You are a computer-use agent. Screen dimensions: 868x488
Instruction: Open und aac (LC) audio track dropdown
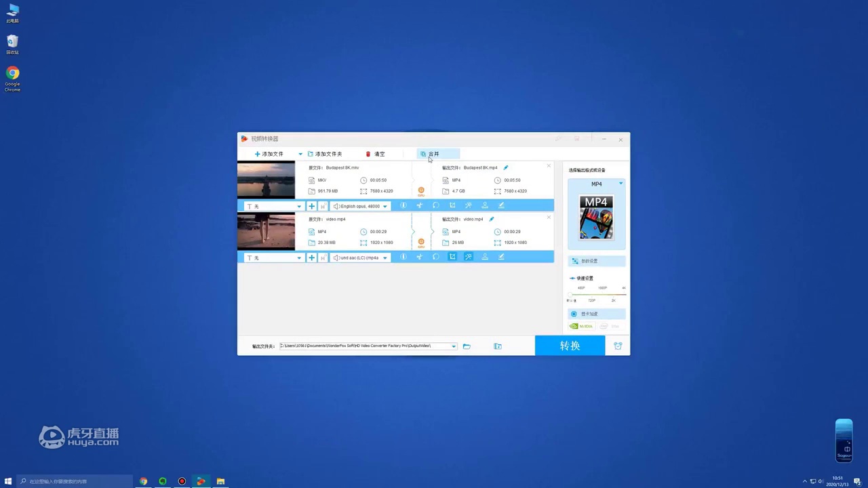pos(360,258)
